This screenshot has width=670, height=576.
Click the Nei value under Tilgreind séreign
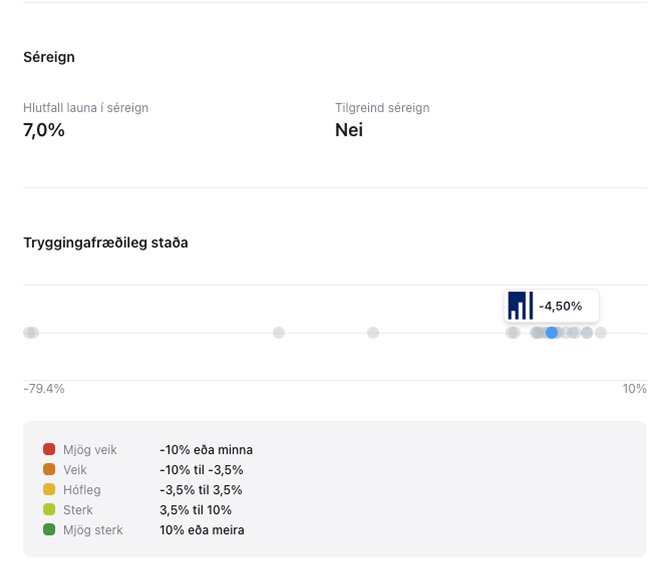349,130
